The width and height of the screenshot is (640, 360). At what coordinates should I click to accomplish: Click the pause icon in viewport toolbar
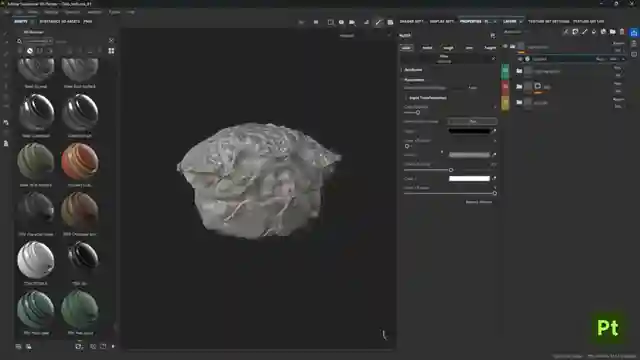tap(316, 22)
